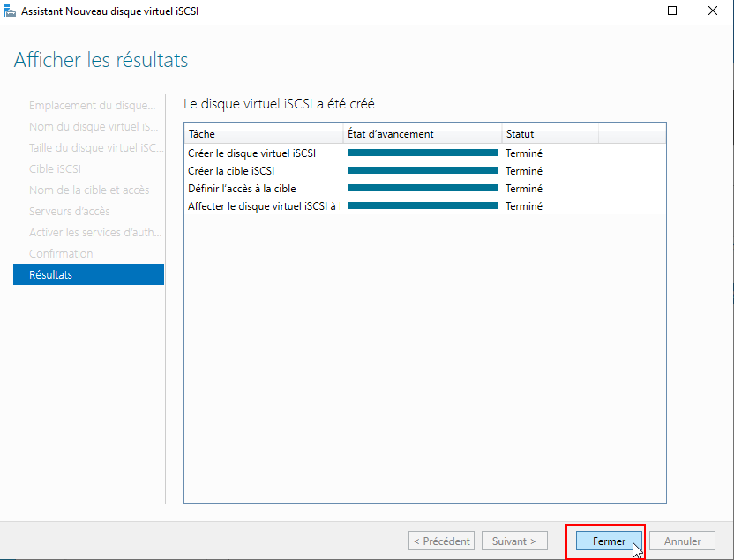Click Terminé status of Affecter le disque row
This screenshot has width=734, height=560.
pos(524,206)
